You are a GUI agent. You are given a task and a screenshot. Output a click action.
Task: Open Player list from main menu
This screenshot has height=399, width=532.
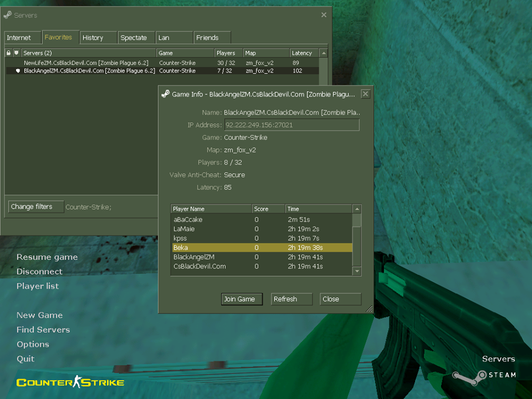pos(38,286)
